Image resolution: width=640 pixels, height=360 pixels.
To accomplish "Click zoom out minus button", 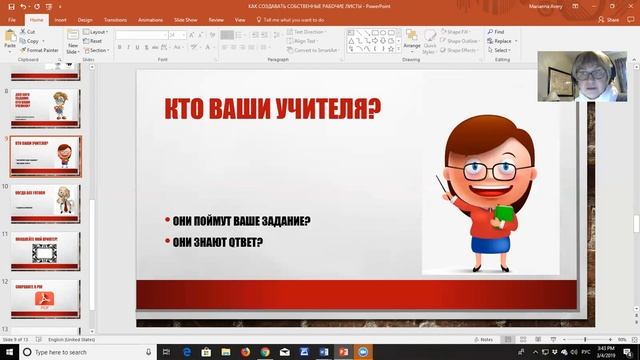I will click(x=564, y=340).
